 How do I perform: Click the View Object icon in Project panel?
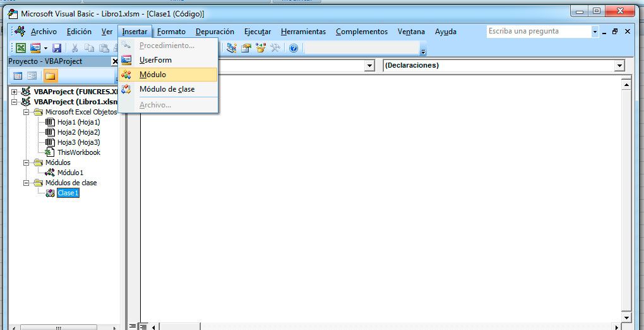pos(32,76)
